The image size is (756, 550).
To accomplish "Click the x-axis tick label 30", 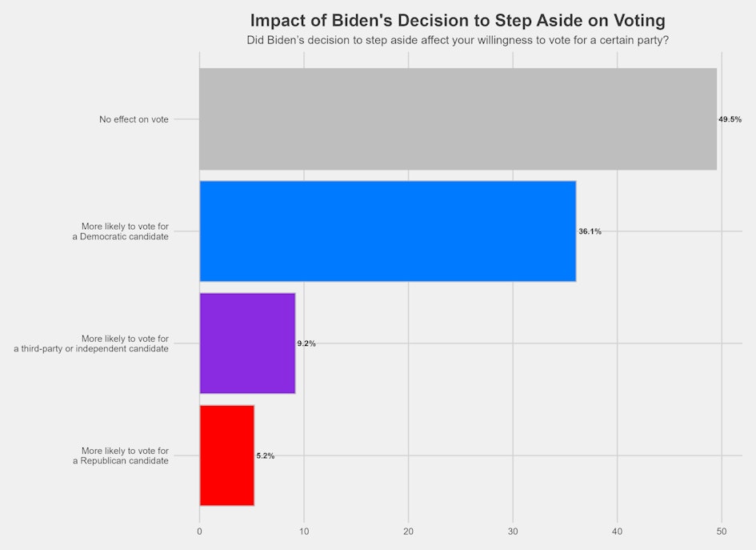I will [513, 531].
